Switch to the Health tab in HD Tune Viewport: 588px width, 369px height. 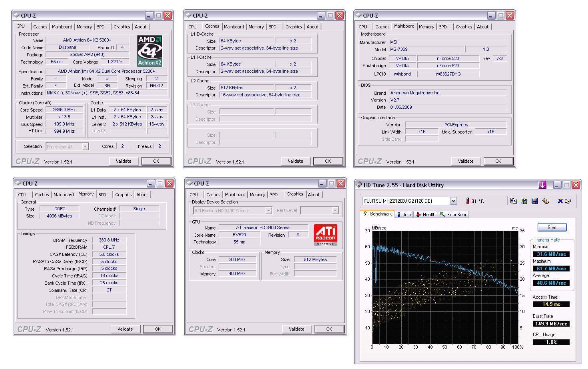pos(425,215)
